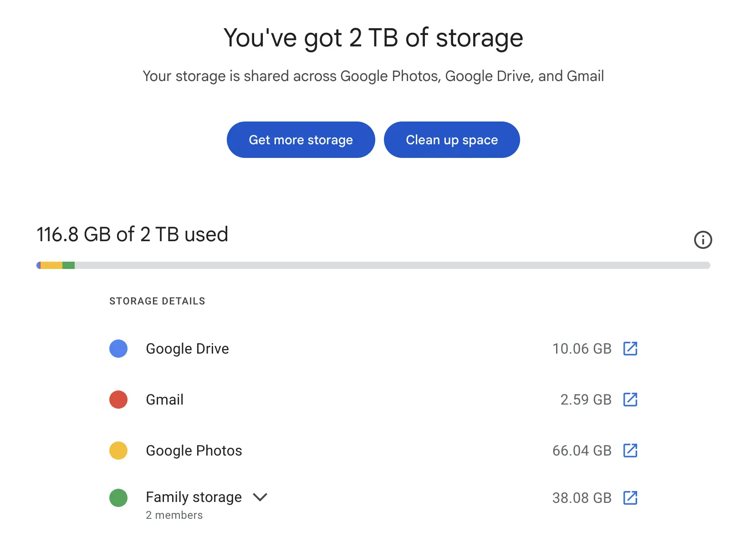Select the Gmail storage row label
The height and width of the screenshot is (537, 756).
coord(165,400)
